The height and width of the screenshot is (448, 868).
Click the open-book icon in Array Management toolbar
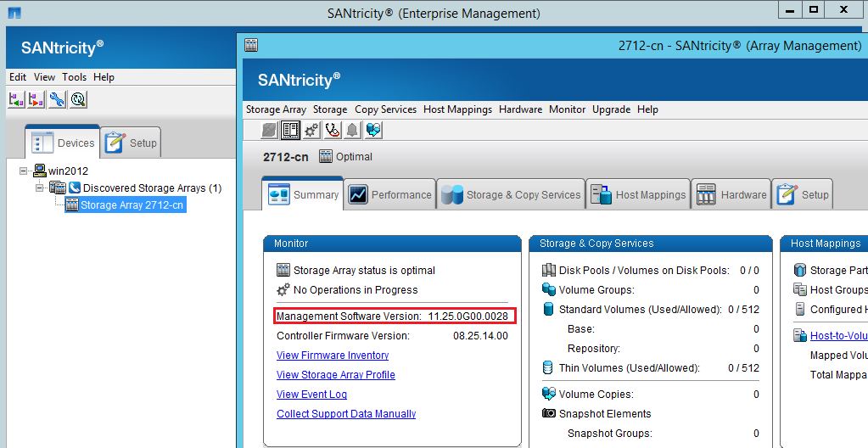(x=291, y=130)
